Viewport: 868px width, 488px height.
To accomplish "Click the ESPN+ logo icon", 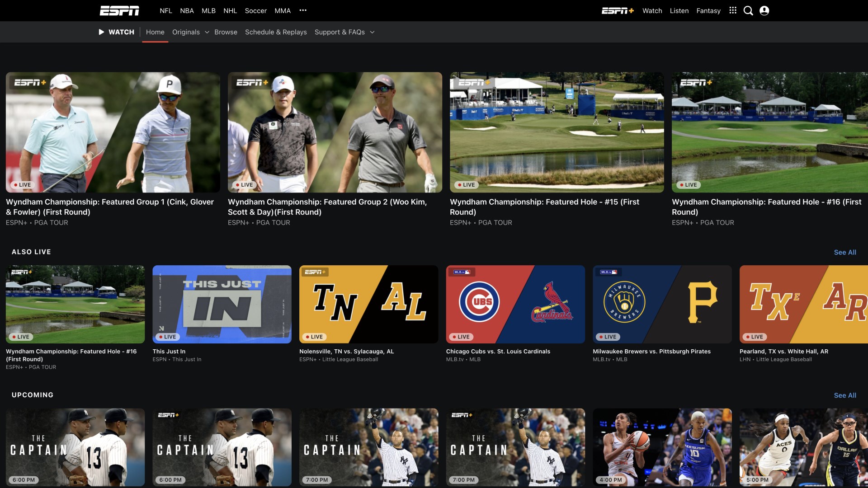I will (x=618, y=11).
